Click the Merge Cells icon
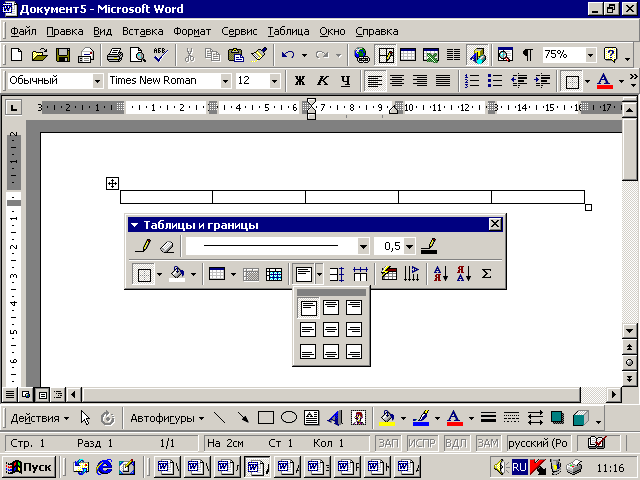Viewport: 640px width, 480px height. [251, 274]
